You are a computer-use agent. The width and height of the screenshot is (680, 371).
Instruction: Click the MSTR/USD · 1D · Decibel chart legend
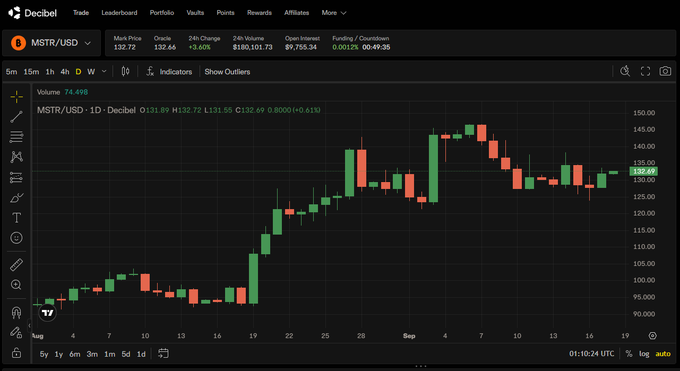tap(86, 110)
